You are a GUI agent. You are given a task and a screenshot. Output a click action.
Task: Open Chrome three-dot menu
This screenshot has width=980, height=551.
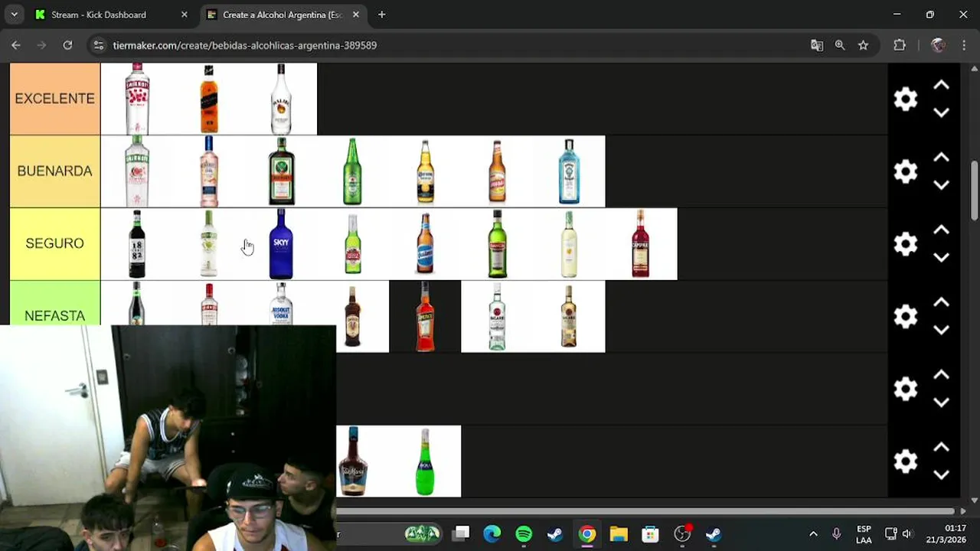[x=963, y=45]
